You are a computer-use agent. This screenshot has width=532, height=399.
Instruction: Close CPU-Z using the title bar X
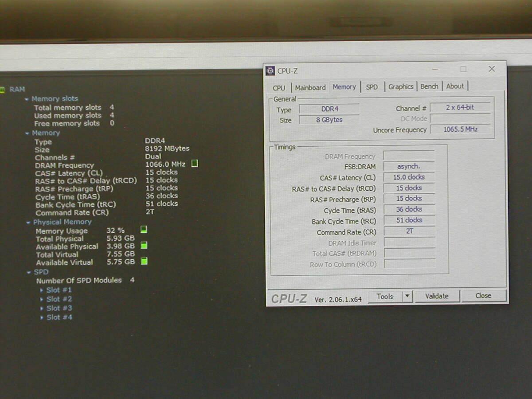pos(492,69)
